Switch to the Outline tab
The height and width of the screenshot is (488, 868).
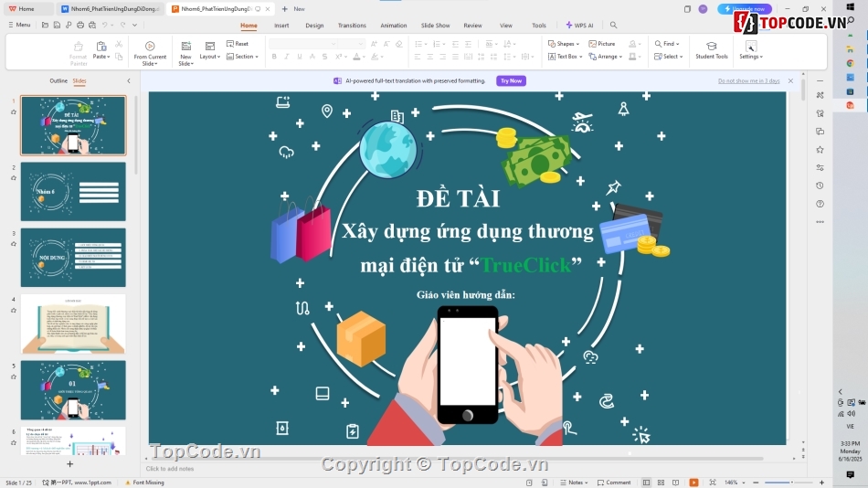(58, 80)
